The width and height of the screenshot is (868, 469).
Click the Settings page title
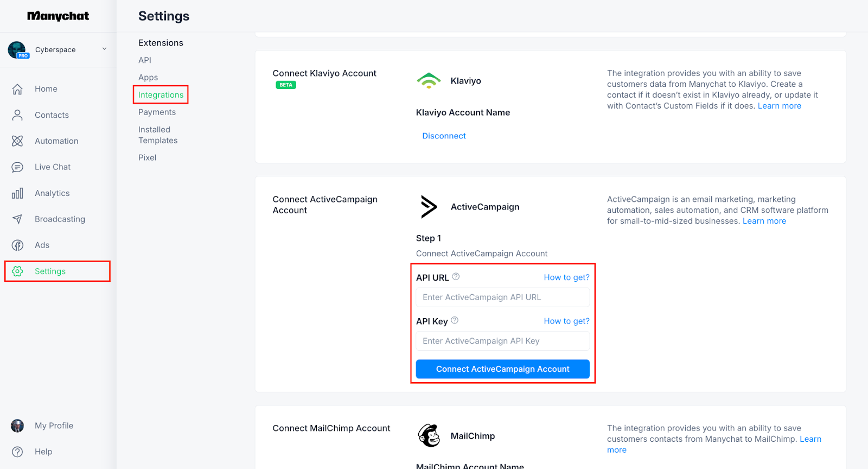[x=164, y=16]
